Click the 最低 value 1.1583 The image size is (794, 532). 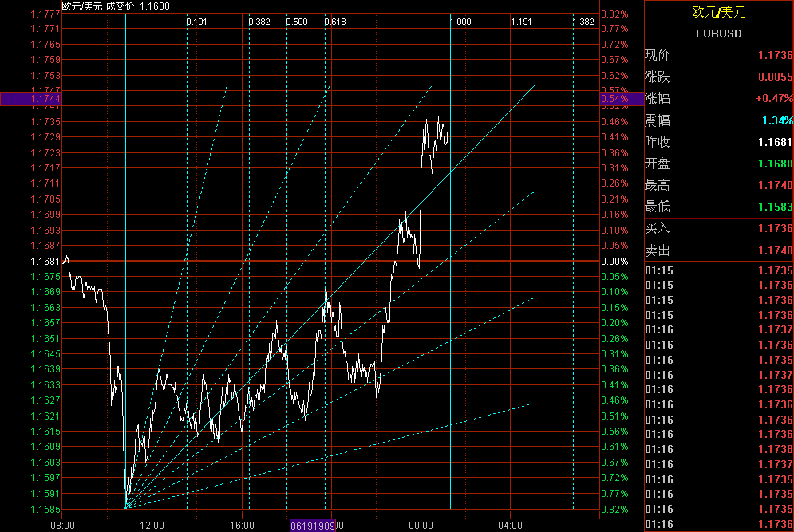(776, 207)
